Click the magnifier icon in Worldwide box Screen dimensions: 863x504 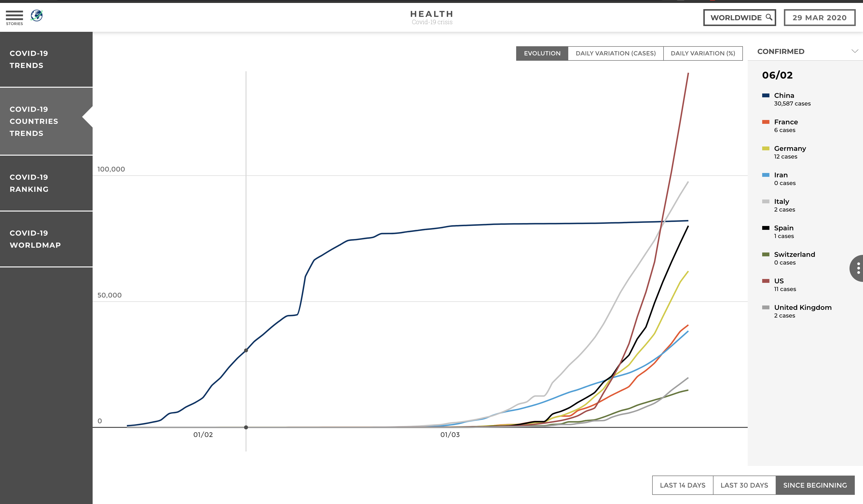[769, 17]
